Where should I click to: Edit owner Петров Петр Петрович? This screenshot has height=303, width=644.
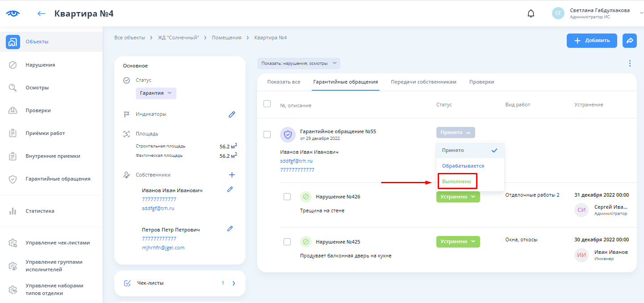tap(230, 228)
